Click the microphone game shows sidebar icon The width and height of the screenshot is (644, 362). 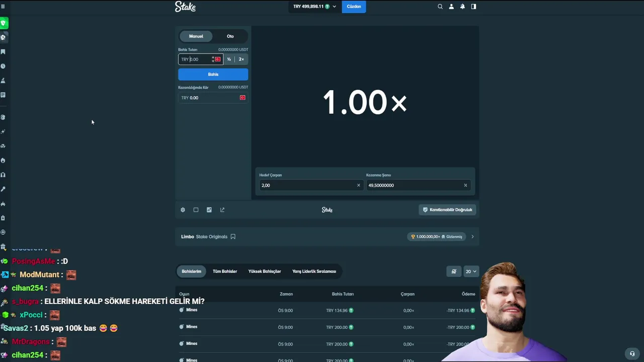click(3, 189)
